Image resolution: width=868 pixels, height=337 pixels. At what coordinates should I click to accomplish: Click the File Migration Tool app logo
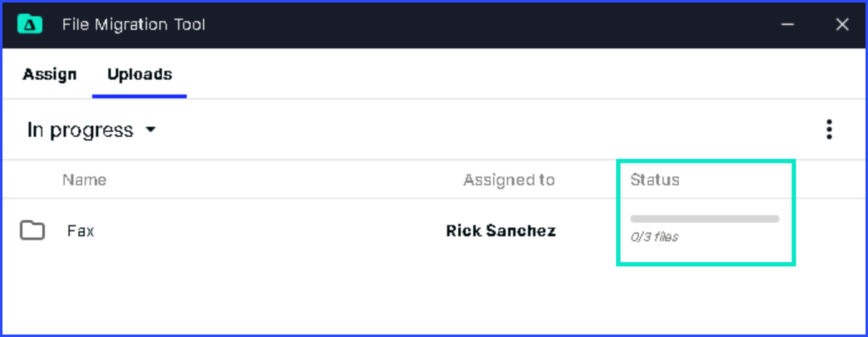tap(30, 25)
